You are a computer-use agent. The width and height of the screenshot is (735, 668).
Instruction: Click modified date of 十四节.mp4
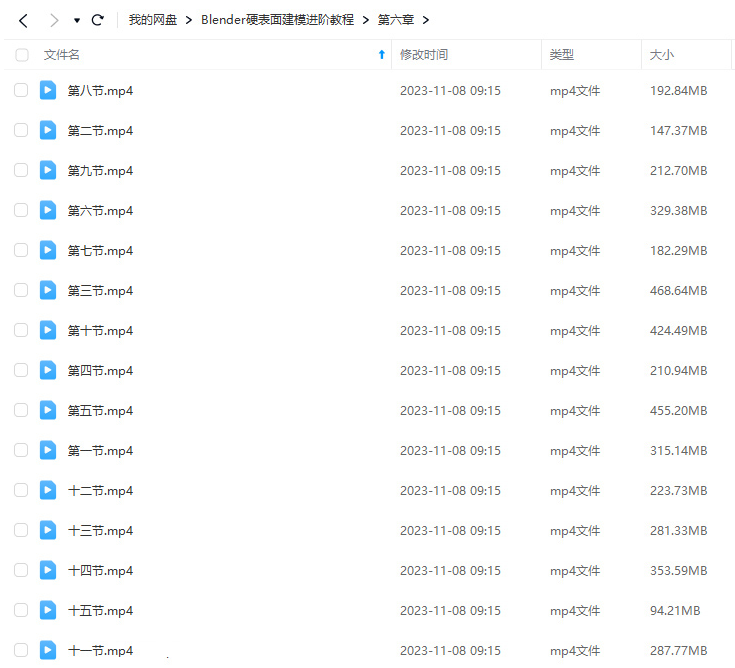(450, 570)
